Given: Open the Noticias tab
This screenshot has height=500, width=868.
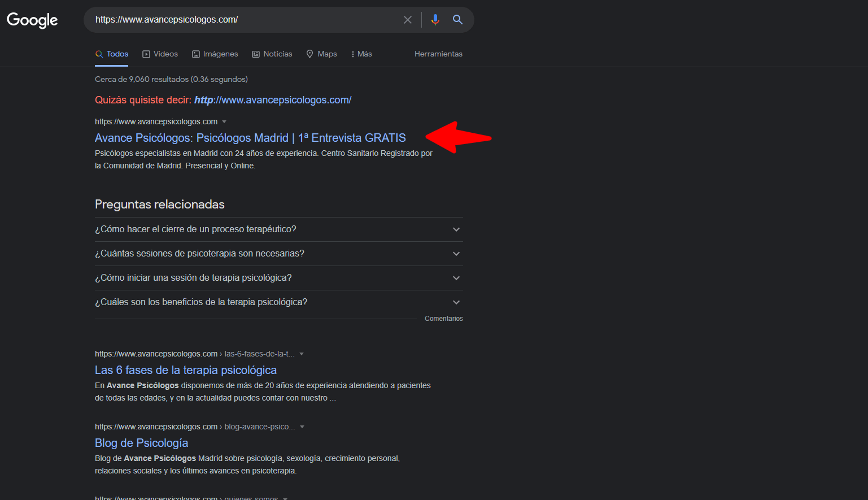Looking at the screenshot, I should [272, 54].
